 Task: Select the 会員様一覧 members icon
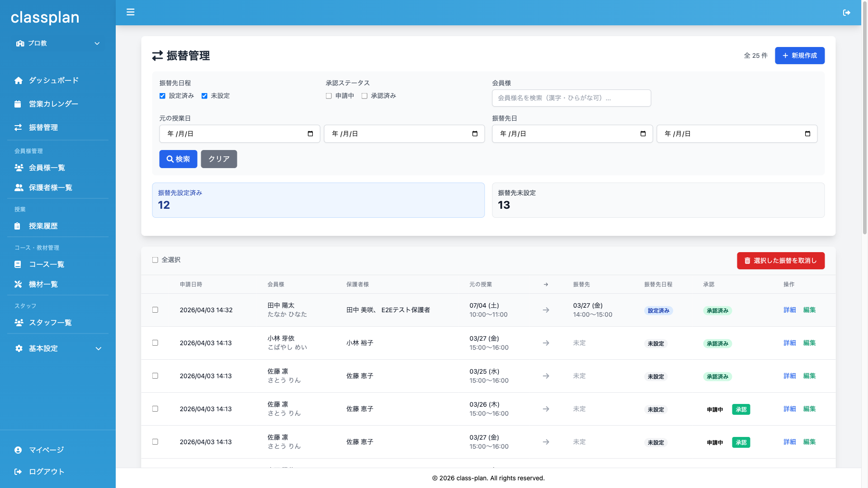click(19, 168)
